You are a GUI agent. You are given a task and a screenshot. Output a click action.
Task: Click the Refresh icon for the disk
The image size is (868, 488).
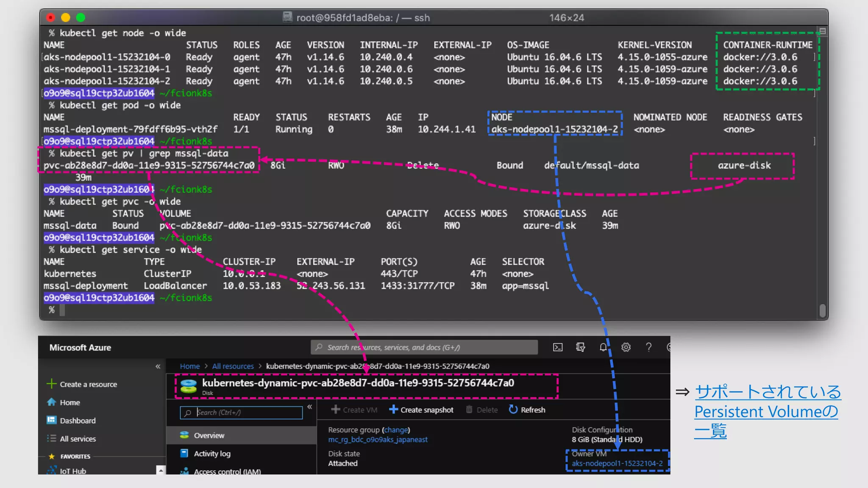pyautogui.click(x=513, y=410)
